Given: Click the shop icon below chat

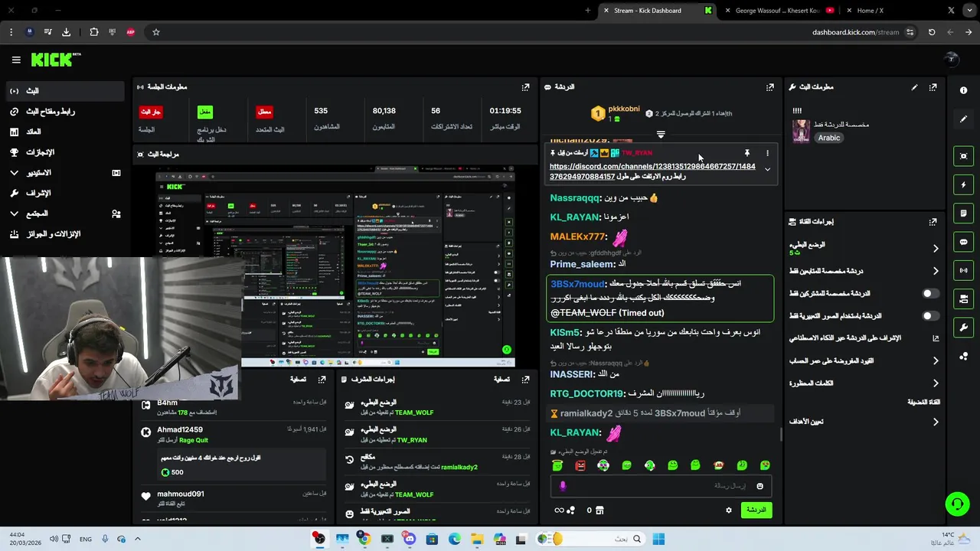Looking at the screenshot, I should pos(599,510).
